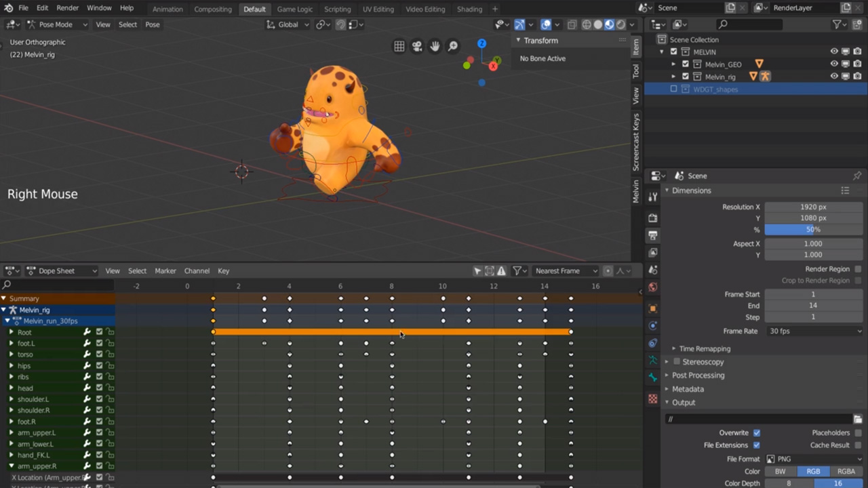The height and width of the screenshot is (488, 868).
Task: Open the Texture properties checker icon
Action: coord(653,399)
